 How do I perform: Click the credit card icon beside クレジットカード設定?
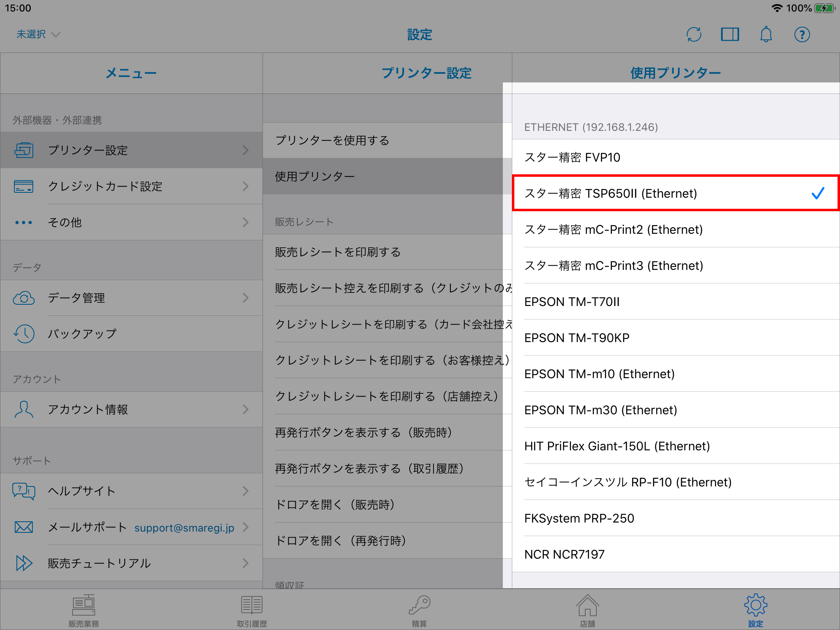tap(24, 186)
